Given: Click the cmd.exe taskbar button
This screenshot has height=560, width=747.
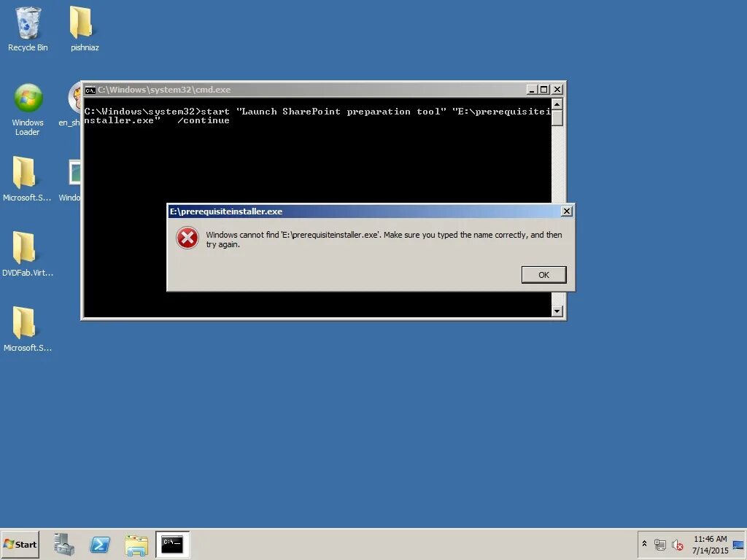Looking at the screenshot, I should point(172,544).
